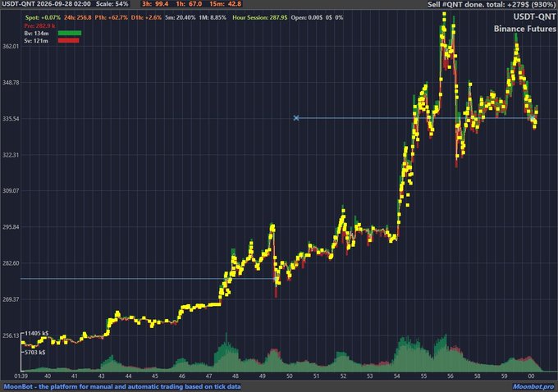The image size is (558, 392).
Task: Click the blue X order marker on the chart
Action: (296, 118)
